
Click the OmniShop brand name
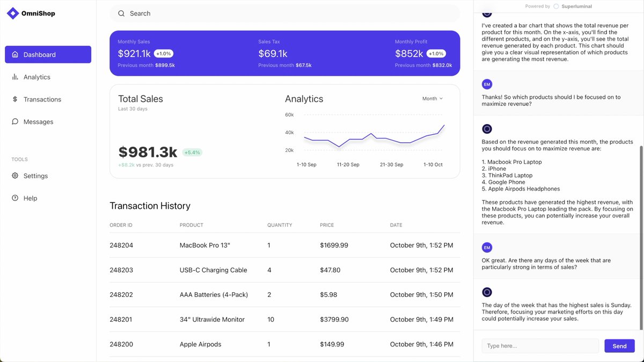pos(38,13)
